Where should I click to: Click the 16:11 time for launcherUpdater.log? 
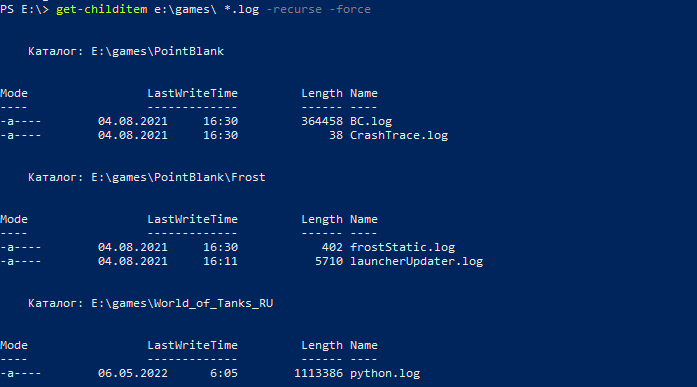point(220,262)
